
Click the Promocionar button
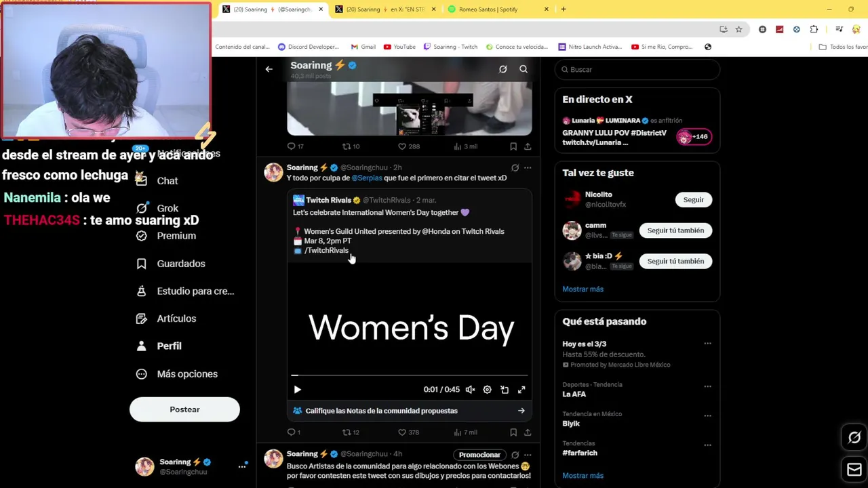pyautogui.click(x=479, y=455)
